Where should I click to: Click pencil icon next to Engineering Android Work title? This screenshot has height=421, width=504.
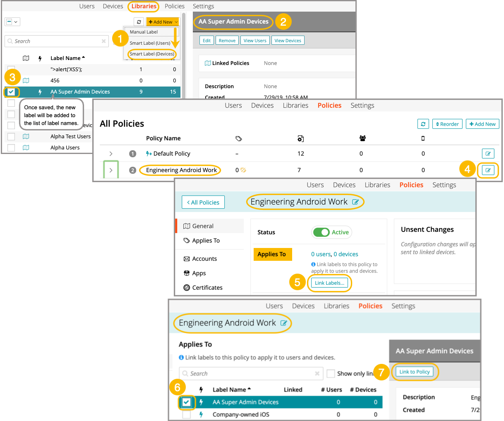click(355, 202)
